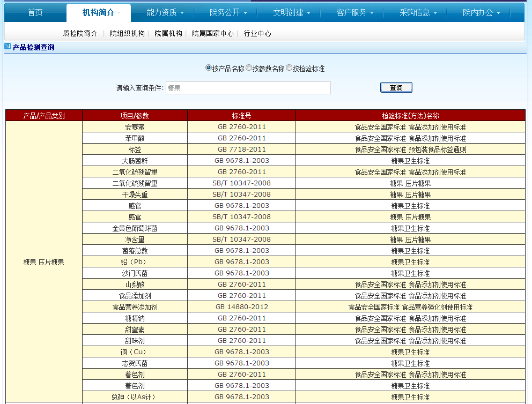Click the 金黄色葡萄球菌 parameter cell
532x404 pixels.
tap(135, 228)
